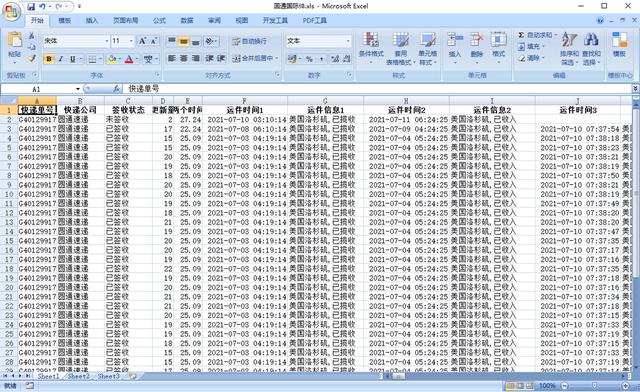Click the font color red A swatch
The image size is (640, 392).
(x=129, y=59)
